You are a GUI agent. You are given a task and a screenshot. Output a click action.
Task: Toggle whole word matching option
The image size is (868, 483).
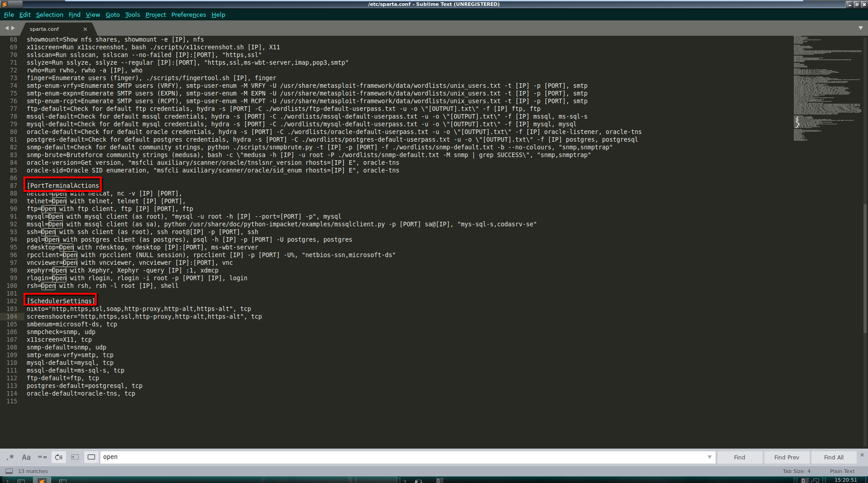pos(43,457)
